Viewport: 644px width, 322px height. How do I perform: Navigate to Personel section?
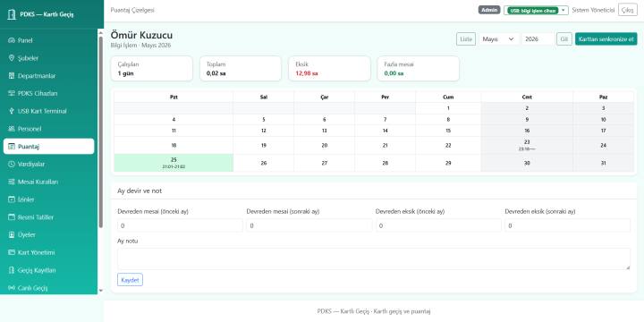coord(49,129)
